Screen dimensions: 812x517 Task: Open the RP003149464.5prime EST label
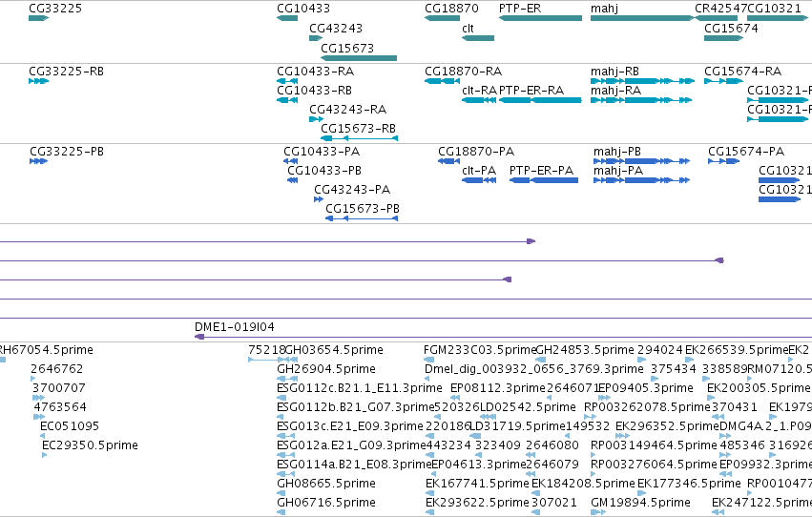[654, 445]
